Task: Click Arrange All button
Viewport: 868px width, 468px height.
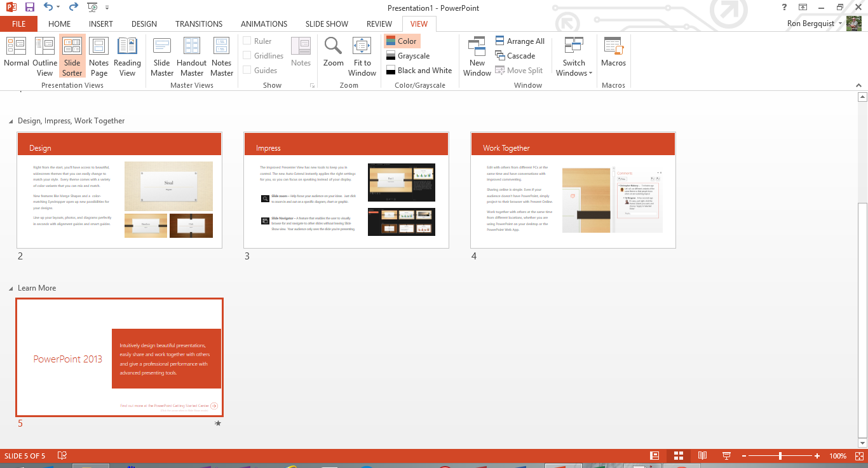Action: 519,41
